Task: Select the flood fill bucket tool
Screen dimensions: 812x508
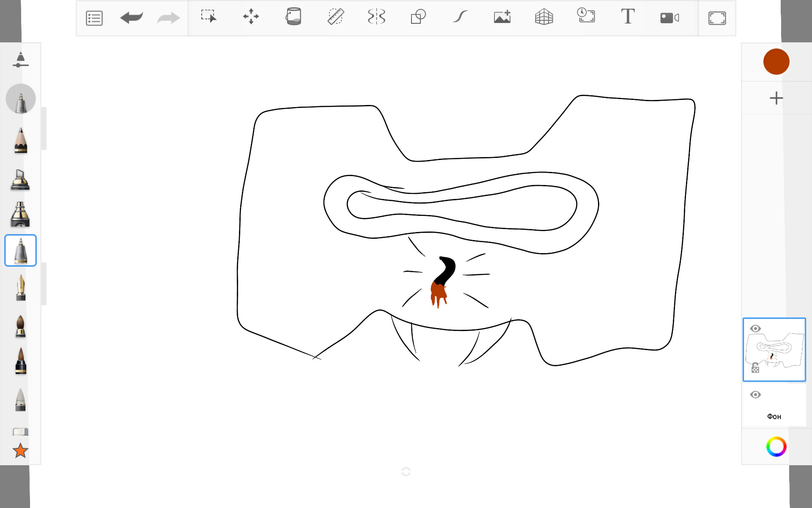Action: pos(293,17)
